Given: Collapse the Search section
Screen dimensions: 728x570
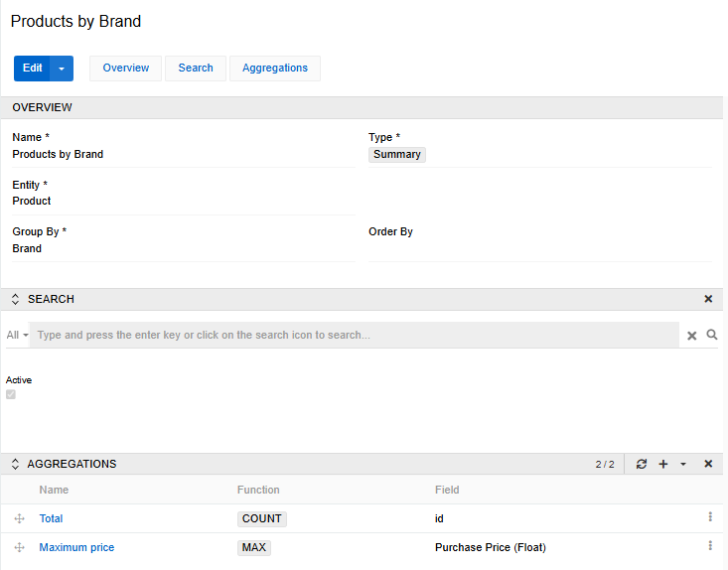Looking at the screenshot, I should click(x=15, y=299).
